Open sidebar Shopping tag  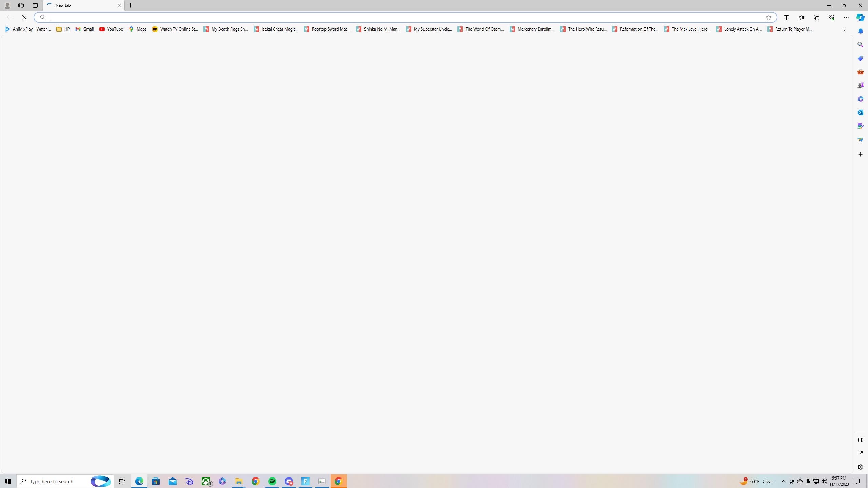point(860,58)
